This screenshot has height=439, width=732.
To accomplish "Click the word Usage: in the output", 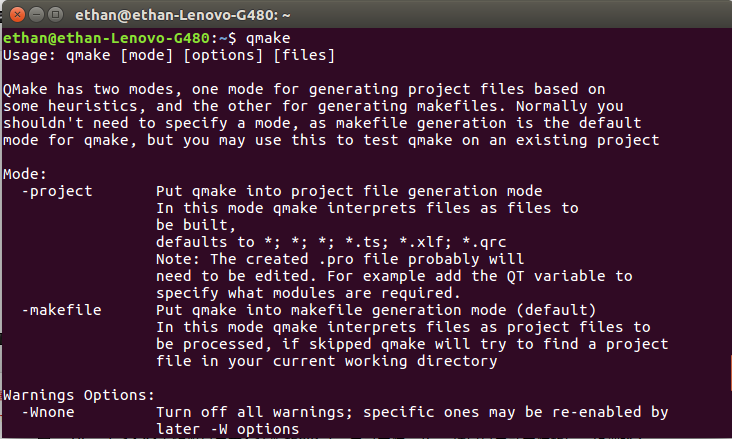I will pyautogui.click(x=27, y=54).
